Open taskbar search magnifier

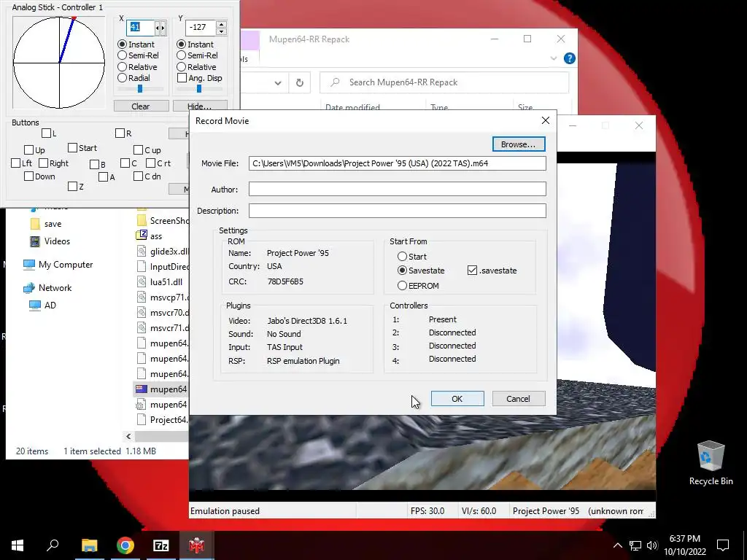click(53, 545)
